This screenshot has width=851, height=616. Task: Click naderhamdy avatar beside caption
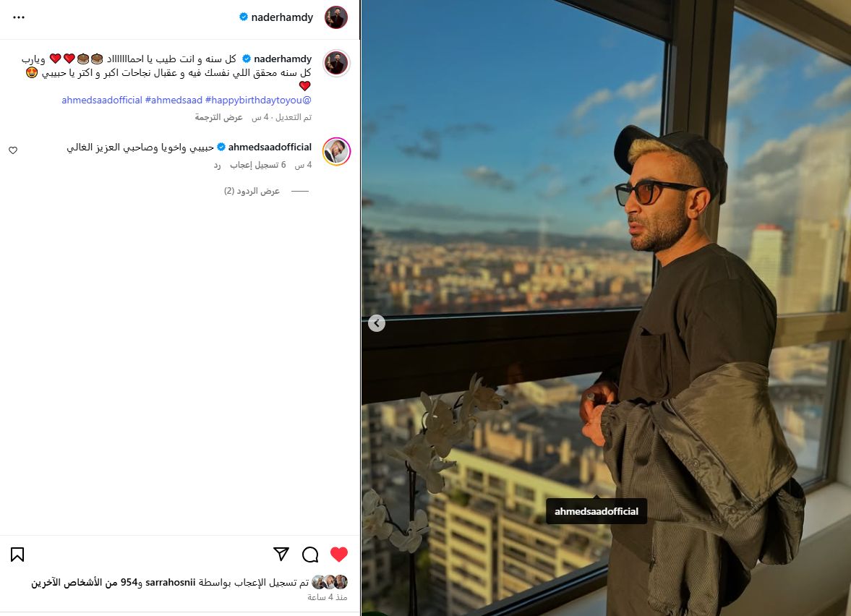pyautogui.click(x=336, y=64)
